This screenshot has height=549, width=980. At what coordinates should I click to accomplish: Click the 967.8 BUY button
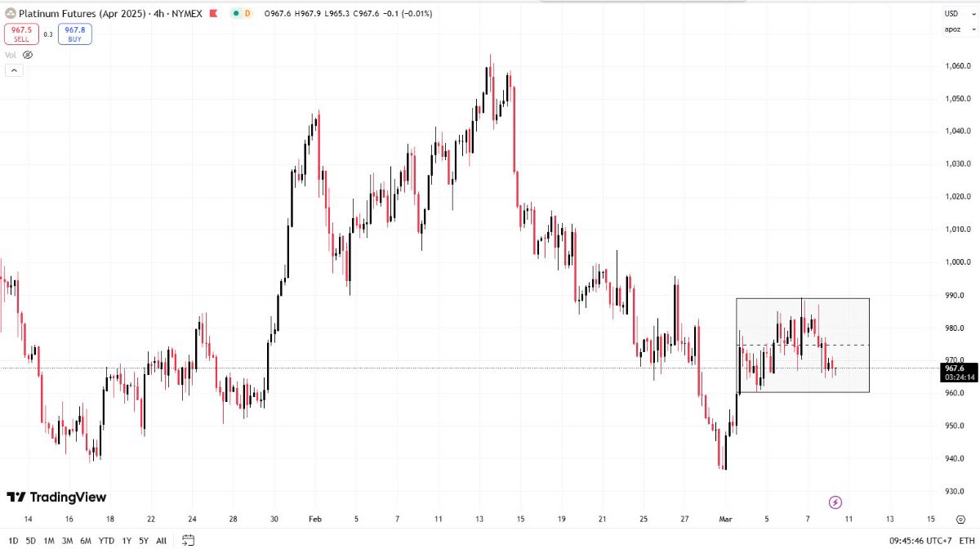(x=75, y=33)
